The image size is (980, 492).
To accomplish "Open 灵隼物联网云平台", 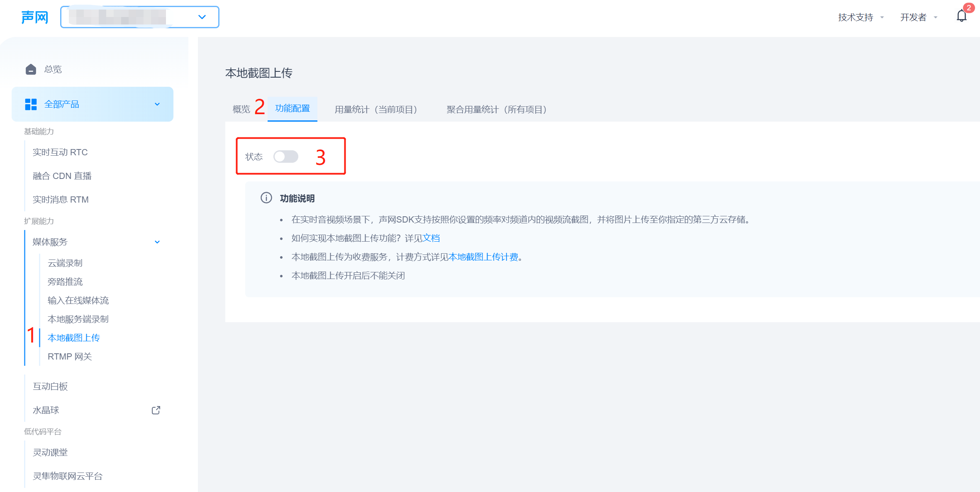I will pos(68,476).
